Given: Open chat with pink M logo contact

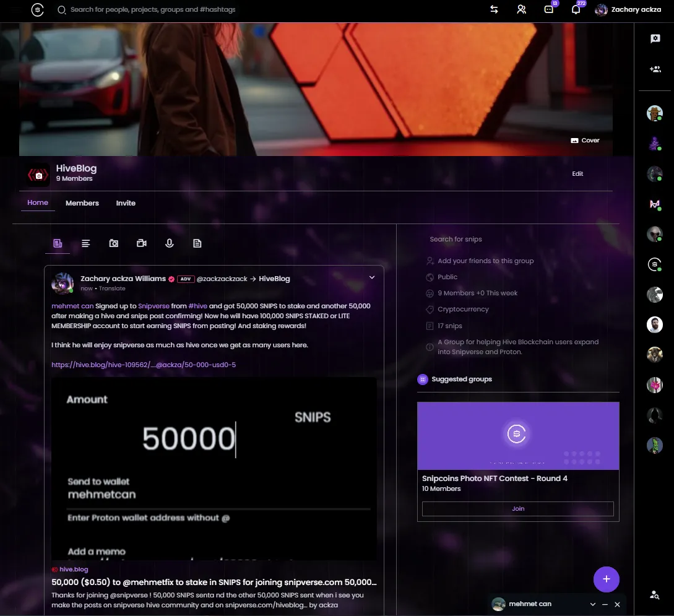Looking at the screenshot, I should pyautogui.click(x=655, y=204).
